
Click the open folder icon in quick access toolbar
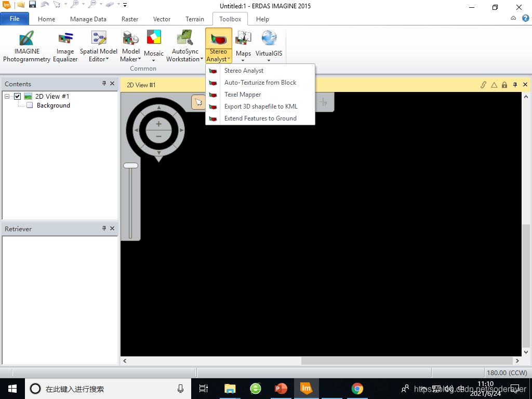[x=21, y=5]
